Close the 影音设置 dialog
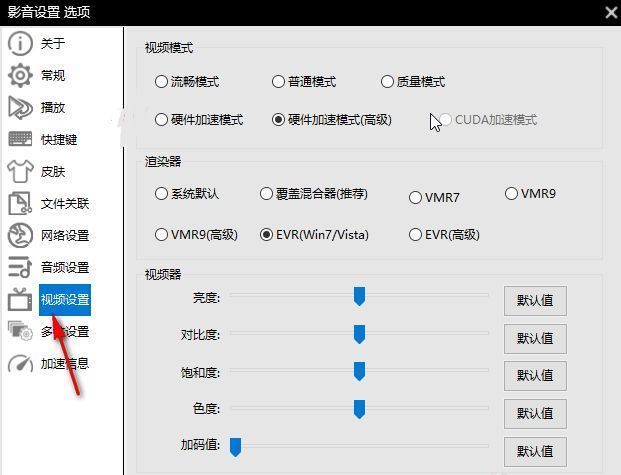This screenshot has width=621, height=475. click(611, 12)
